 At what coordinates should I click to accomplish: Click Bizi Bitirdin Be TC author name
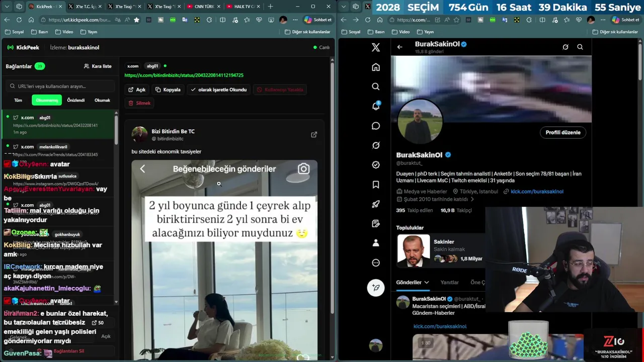coord(173,131)
